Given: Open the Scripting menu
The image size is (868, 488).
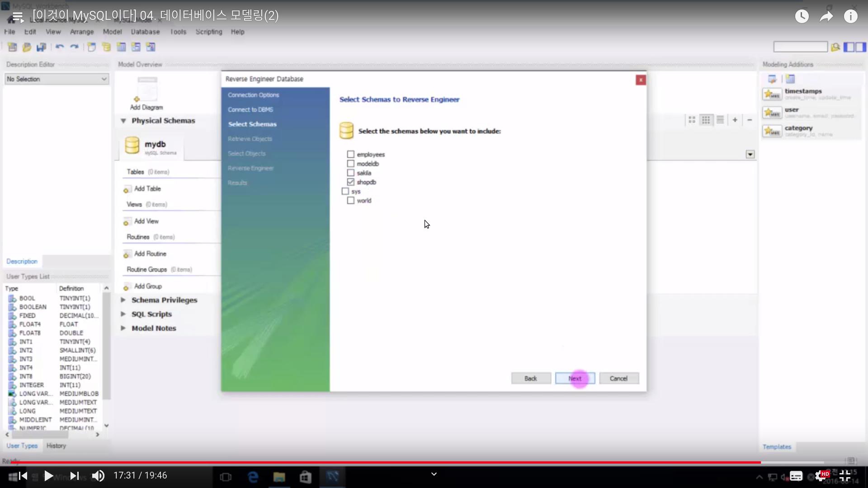Looking at the screenshot, I should point(209,32).
